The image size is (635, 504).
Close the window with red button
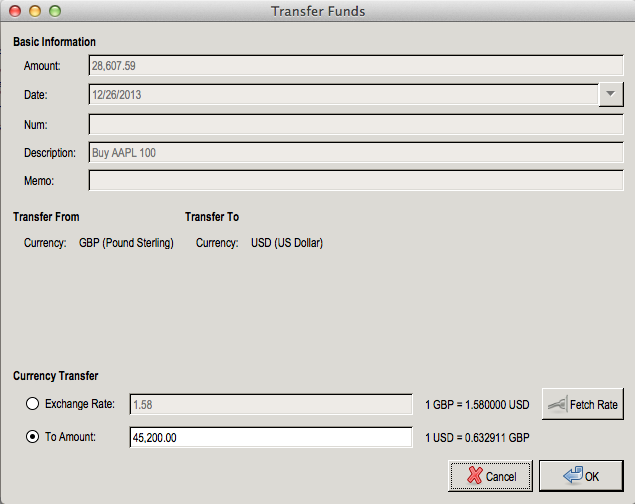coord(15,11)
